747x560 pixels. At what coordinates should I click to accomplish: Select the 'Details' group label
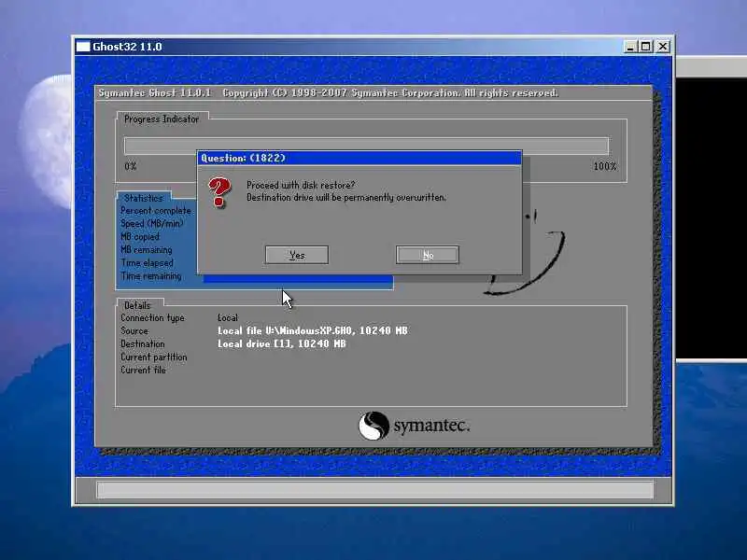[137, 305]
